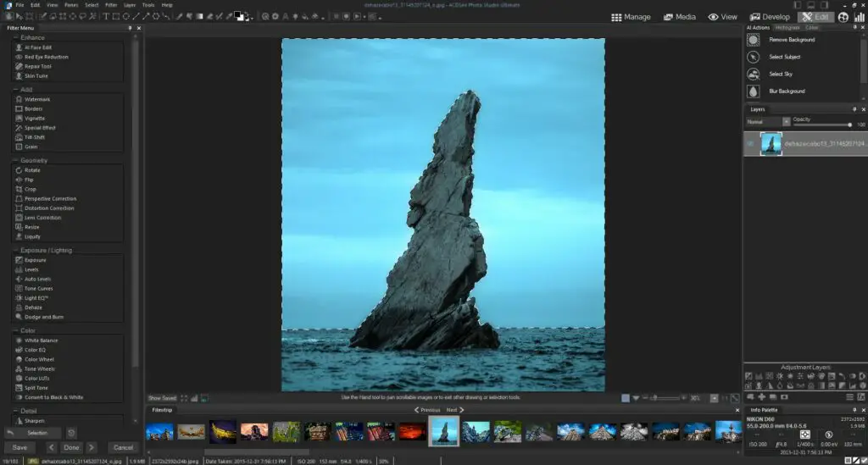Click the Select Sky icon
The width and height of the screenshot is (868, 465).
click(753, 74)
